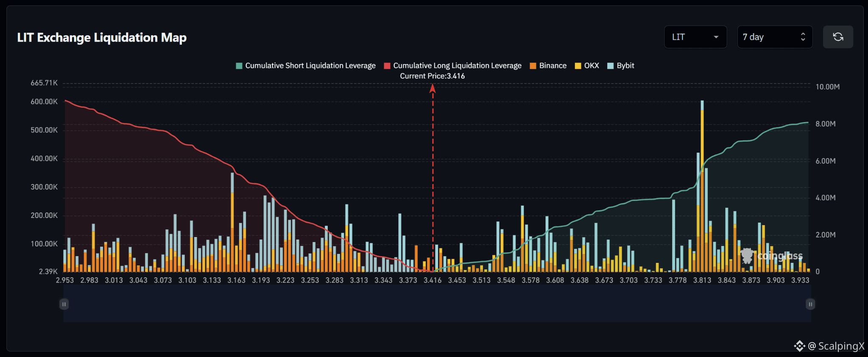Click the range slider track below the chart
868x357 pixels.
coord(437,304)
